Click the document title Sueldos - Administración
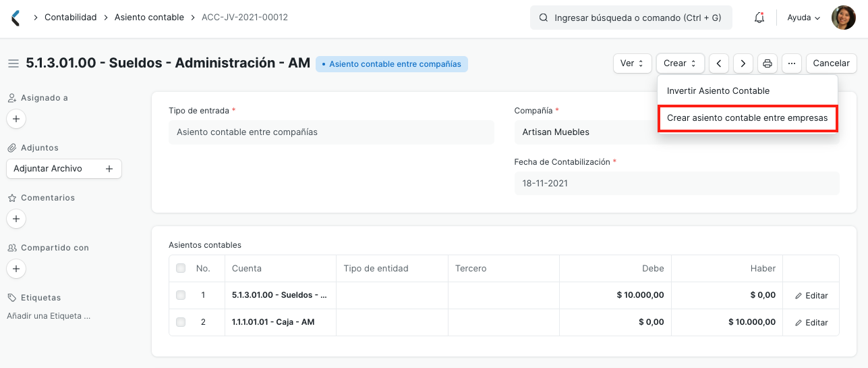This screenshot has height=368, width=868. (168, 63)
